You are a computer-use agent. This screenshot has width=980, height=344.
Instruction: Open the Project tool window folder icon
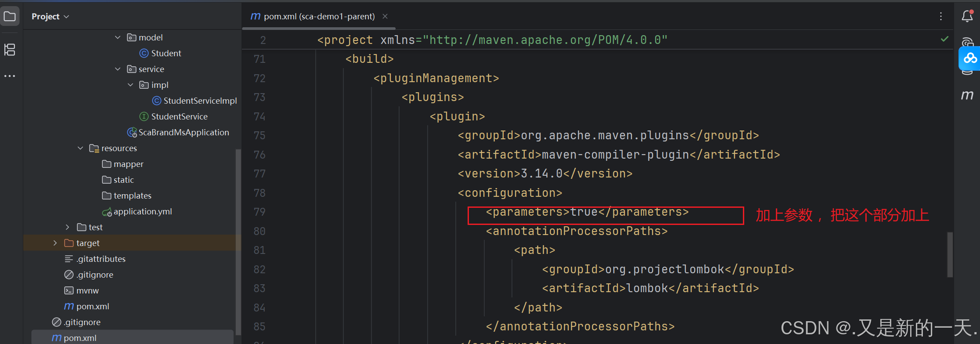point(10,17)
